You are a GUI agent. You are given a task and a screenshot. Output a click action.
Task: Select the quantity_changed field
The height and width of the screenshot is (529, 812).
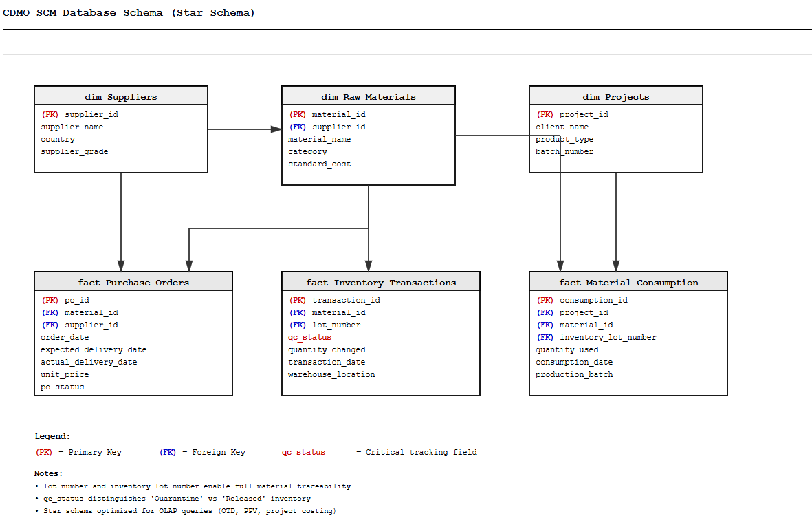pyautogui.click(x=327, y=350)
